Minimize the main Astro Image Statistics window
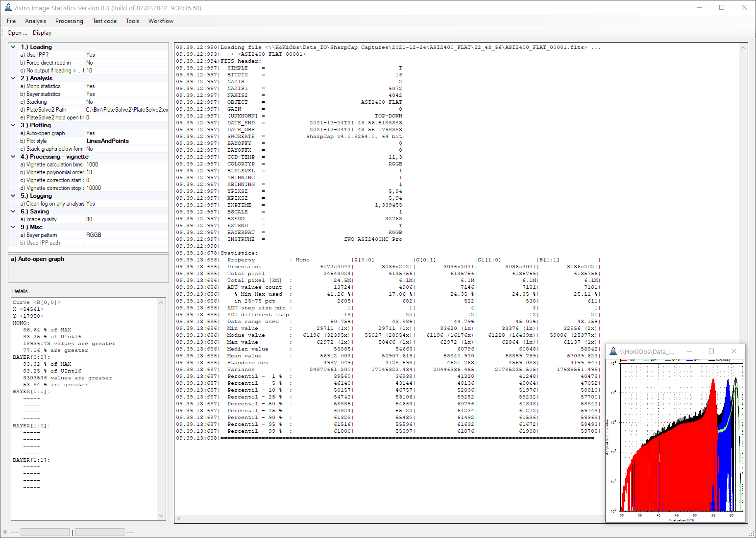The height and width of the screenshot is (538, 756). pyautogui.click(x=700, y=8)
